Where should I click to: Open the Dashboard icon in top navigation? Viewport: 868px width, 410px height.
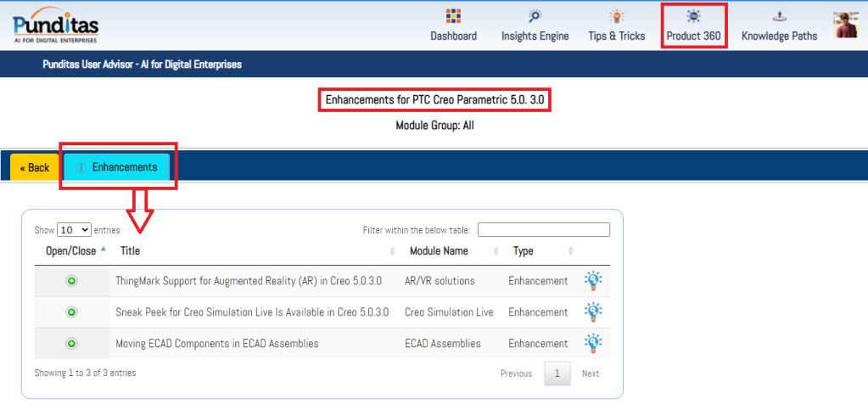453,17
